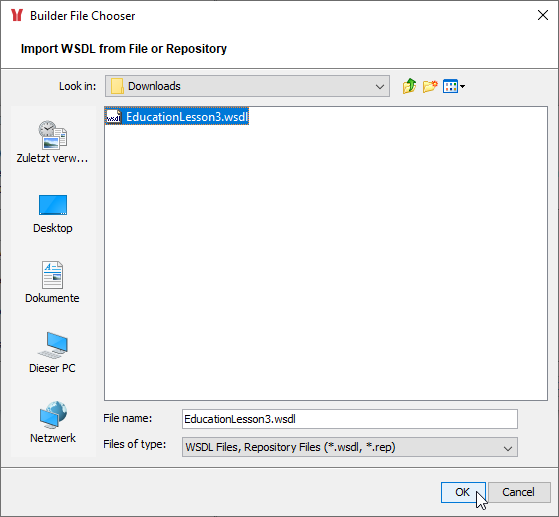559x517 pixels.
Task: Create a new folder
Action: point(430,86)
